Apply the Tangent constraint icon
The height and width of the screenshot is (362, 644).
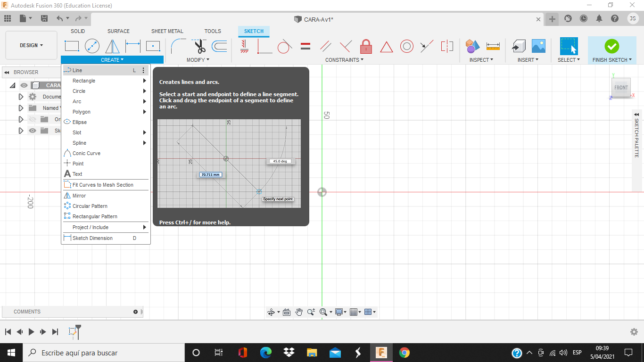284,46
